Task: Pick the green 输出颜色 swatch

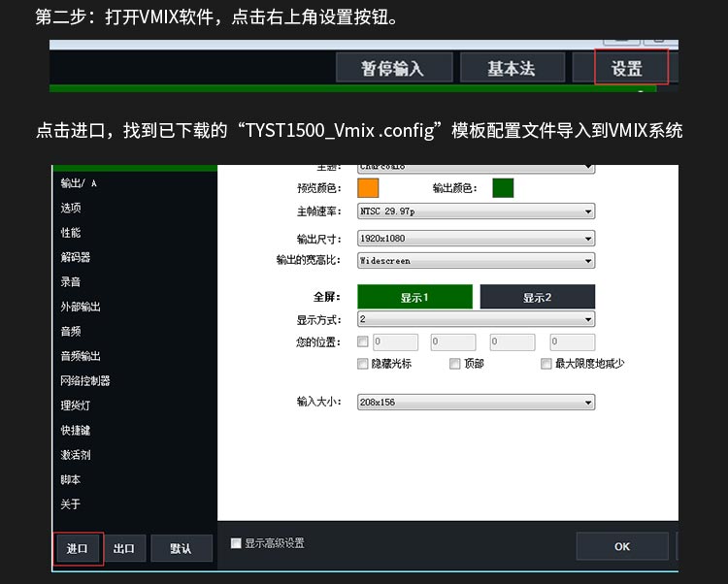Action: (x=503, y=188)
